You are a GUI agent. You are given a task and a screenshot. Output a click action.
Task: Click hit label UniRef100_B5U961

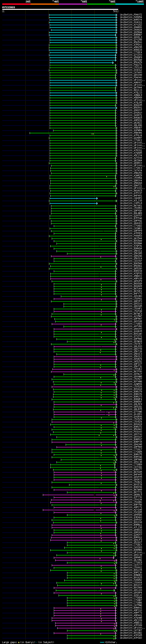click(x=131, y=266)
